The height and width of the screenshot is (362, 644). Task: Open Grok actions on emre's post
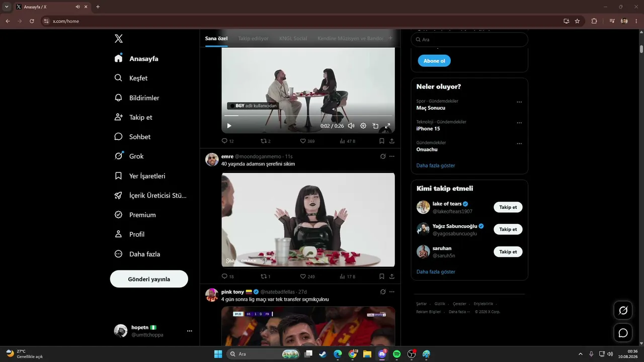[x=383, y=156]
